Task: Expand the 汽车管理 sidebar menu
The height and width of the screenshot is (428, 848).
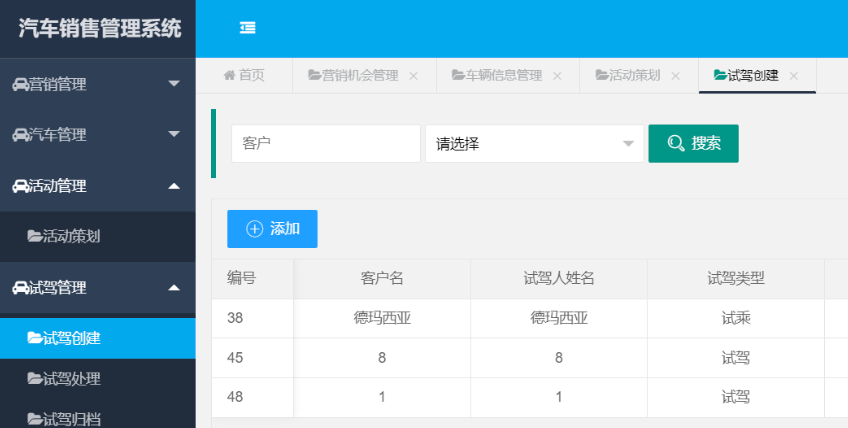Action: tap(174, 135)
